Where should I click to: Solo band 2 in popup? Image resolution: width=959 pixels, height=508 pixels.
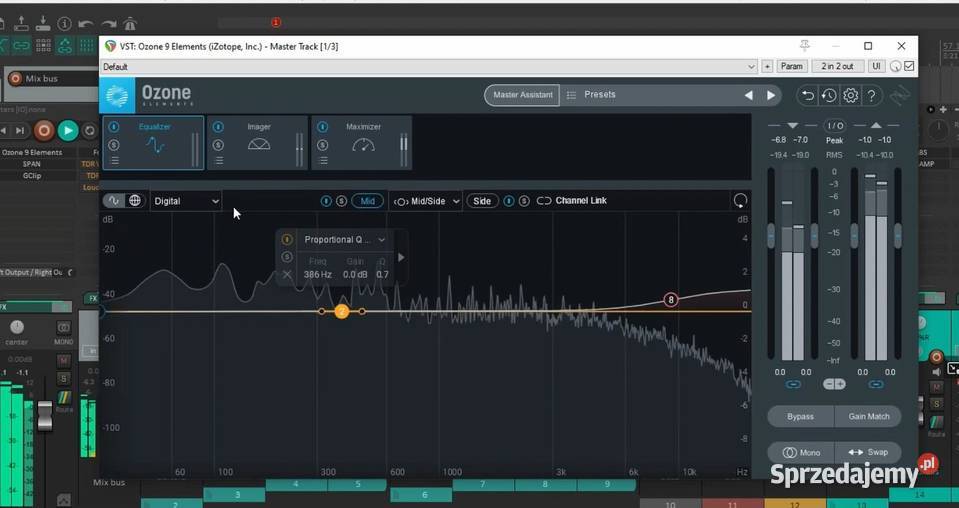(286, 257)
